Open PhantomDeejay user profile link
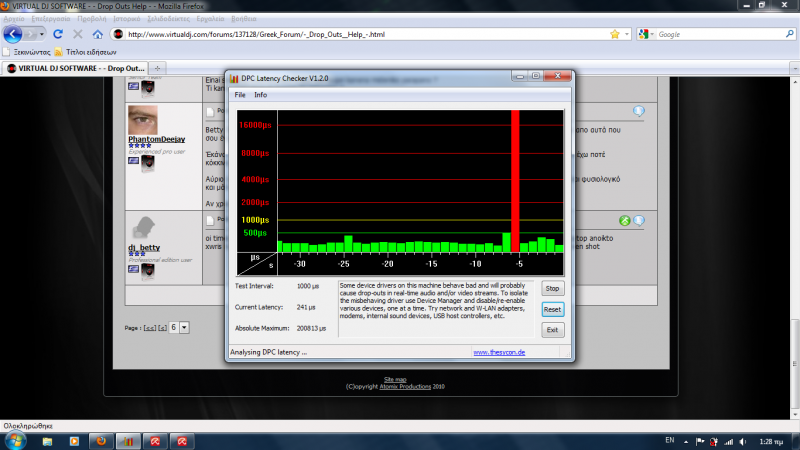The image size is (800, 450). [x=157, y=139]
